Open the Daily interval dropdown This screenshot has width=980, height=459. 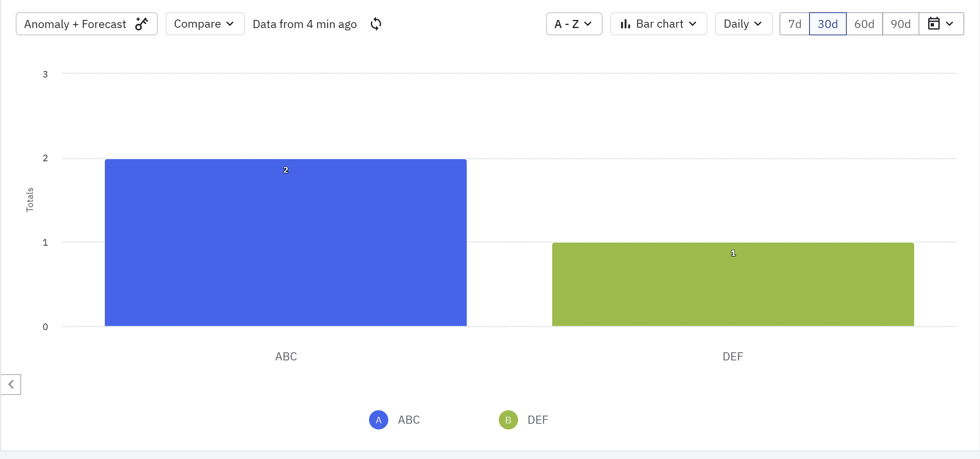(743, 24)
